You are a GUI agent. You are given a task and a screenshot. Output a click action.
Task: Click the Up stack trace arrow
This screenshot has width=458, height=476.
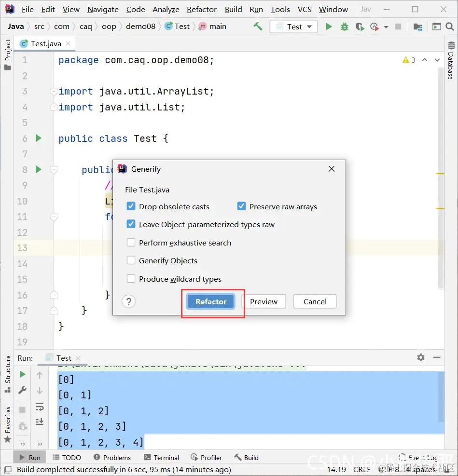40,375
